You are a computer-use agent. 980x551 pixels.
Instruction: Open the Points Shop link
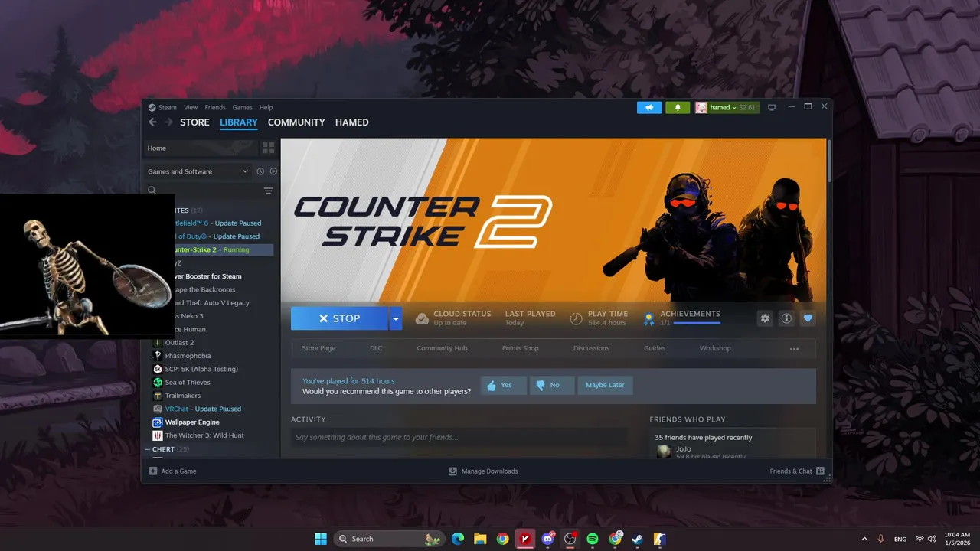pos(520,348)
